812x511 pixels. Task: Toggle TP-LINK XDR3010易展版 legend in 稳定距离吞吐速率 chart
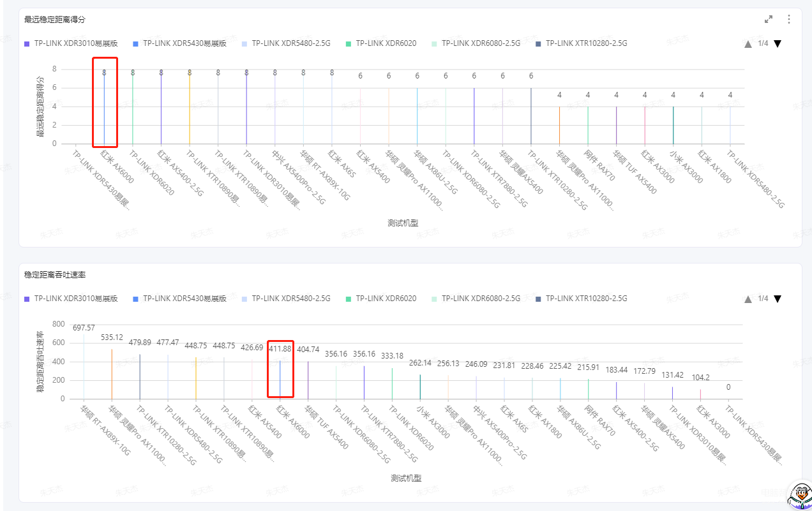71,299
